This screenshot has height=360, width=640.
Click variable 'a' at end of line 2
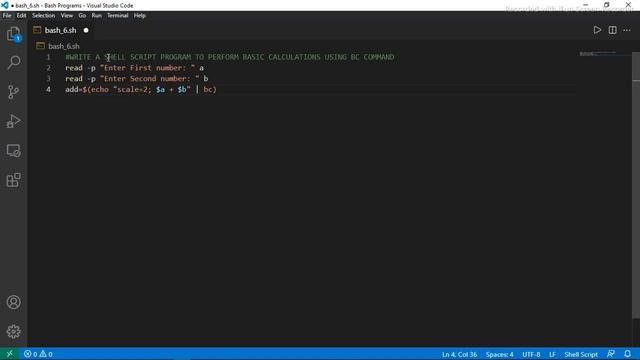[201, 68]
